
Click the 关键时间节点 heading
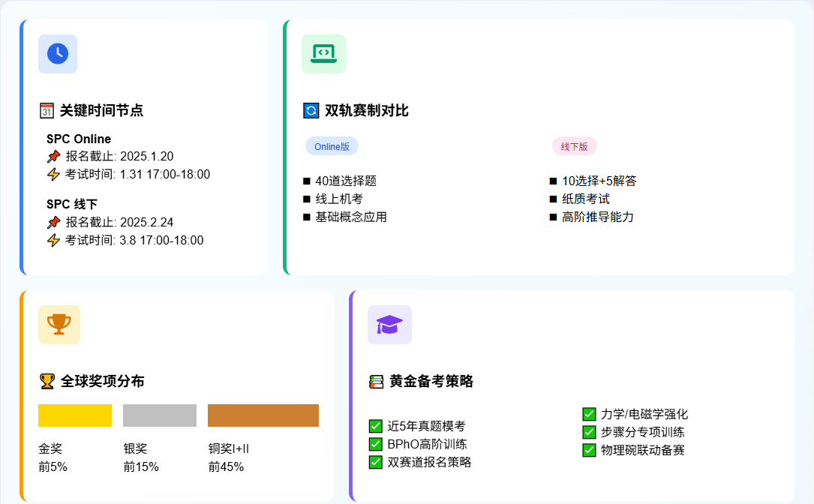pos(101,110)
